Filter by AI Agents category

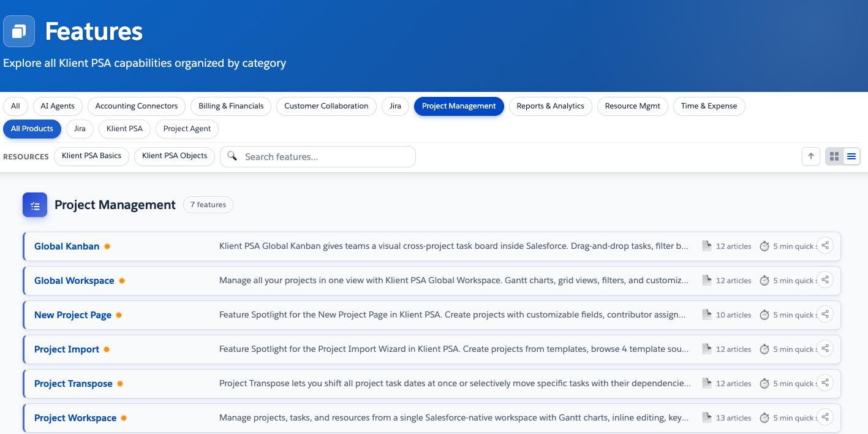tap(58, 106)
